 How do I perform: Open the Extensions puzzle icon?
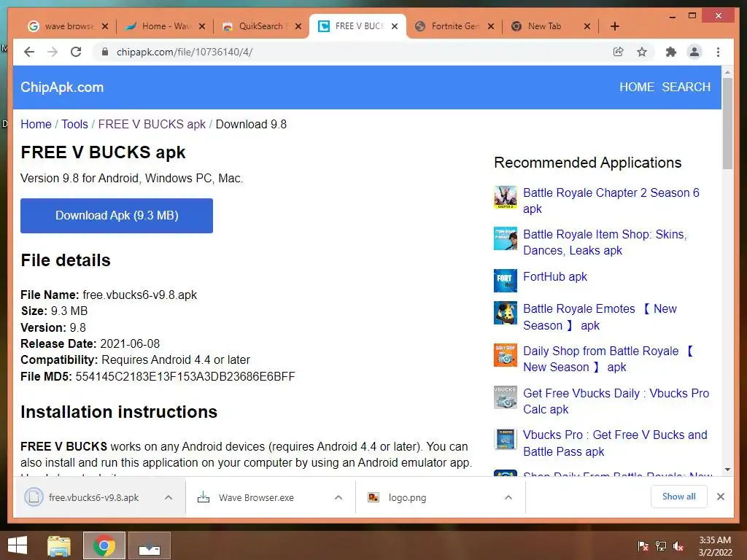(x=671, y=52)
